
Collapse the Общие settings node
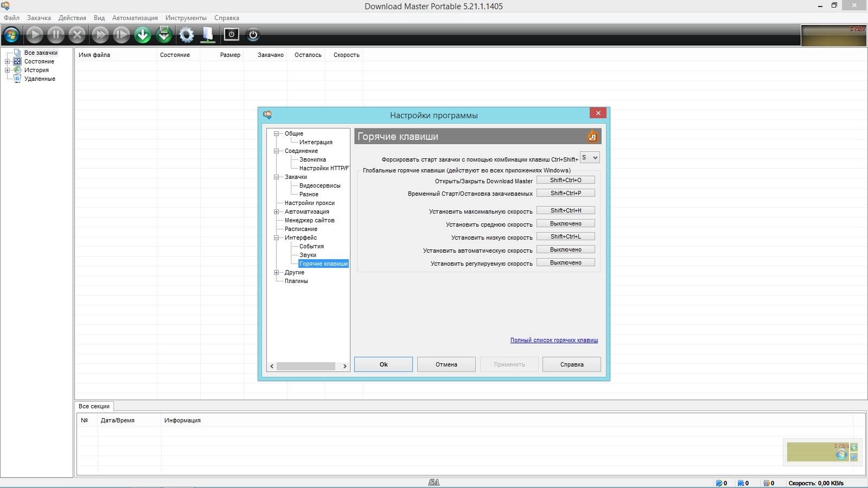(276, 133)
